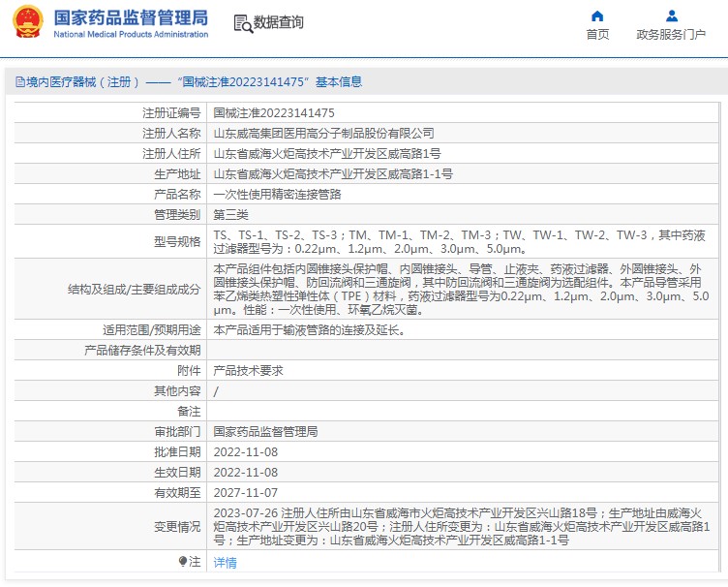Open 政务服务门户 user icon
The width and height of the screenshot is (728, 587).
pyautogui.click(x=671, y=16)
